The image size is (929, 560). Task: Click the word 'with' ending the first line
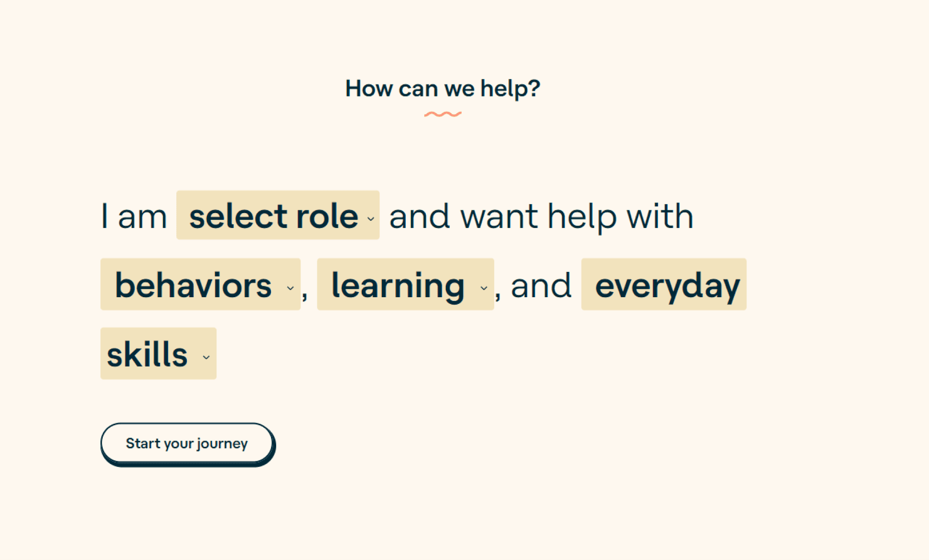[660, 216]
